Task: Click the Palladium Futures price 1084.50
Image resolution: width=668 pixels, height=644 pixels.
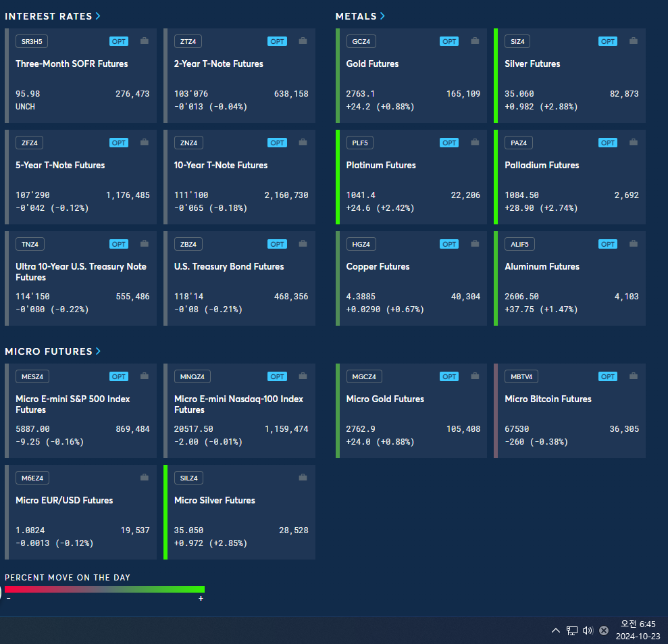Action: pyautogui.click(x=521, y=195)
